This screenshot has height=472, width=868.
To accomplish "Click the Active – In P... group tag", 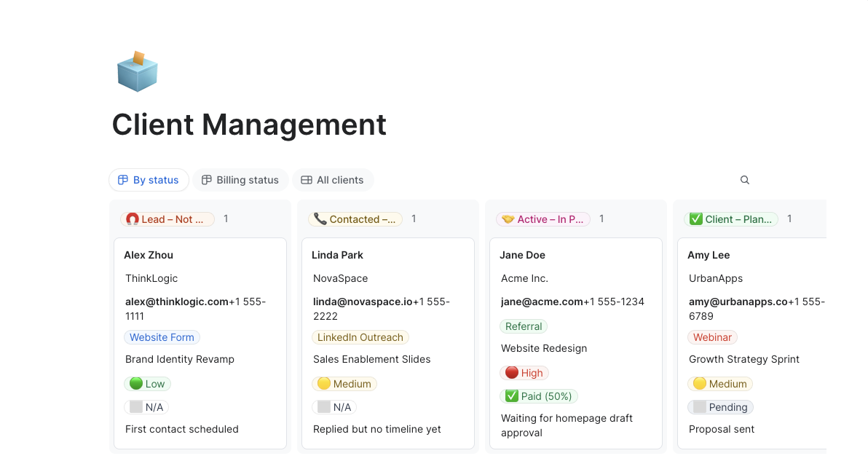I will tap(543, 219).
